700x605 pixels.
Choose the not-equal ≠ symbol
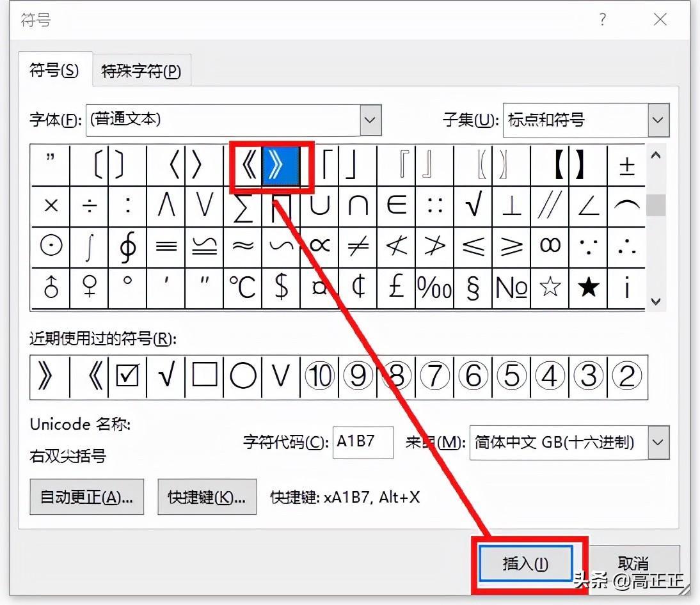pyautogui.click(x=358, y=246)
